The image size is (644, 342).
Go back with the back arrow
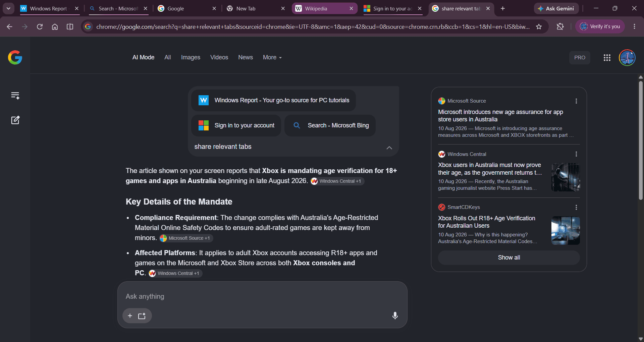coord(9,26)
